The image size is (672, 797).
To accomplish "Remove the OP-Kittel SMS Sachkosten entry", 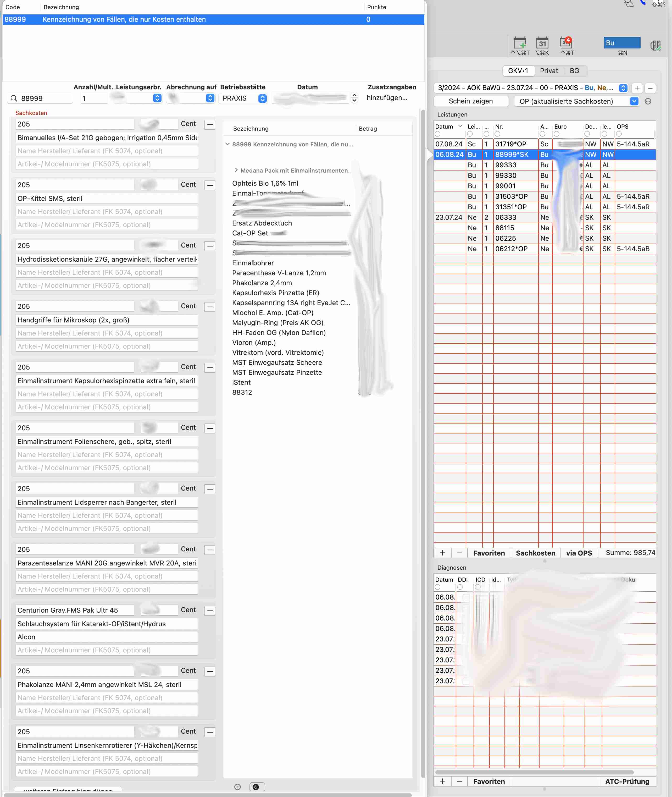I will (210, 185).
